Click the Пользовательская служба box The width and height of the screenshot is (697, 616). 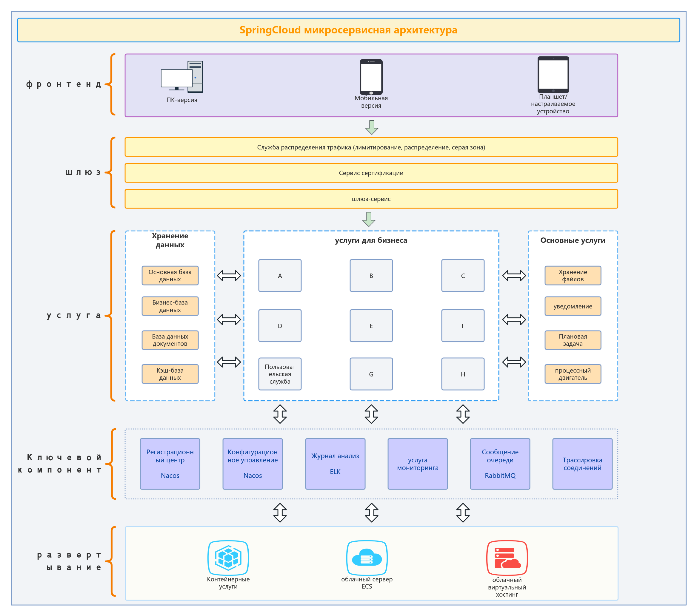(280, 374)
